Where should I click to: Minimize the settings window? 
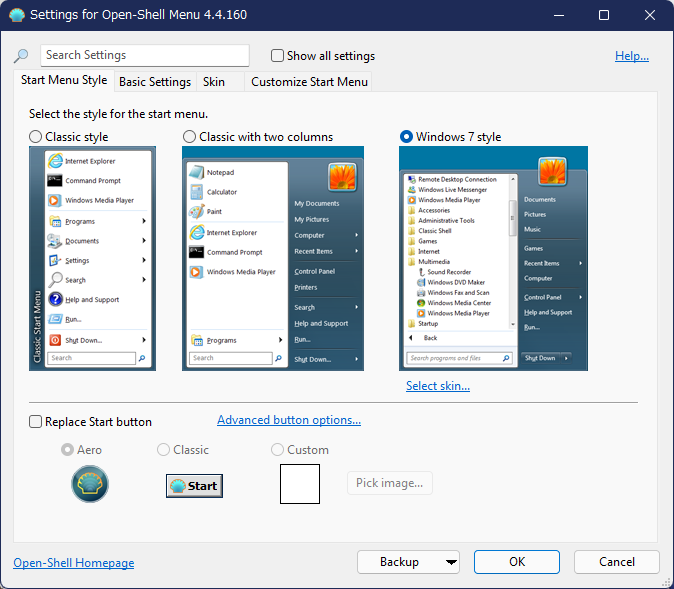point(559,15)
